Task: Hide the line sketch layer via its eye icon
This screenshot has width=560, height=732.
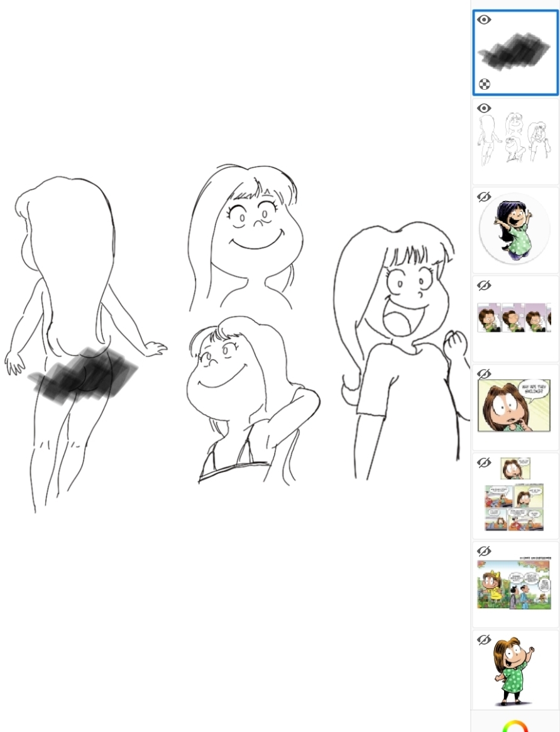Action: [484, 108]
